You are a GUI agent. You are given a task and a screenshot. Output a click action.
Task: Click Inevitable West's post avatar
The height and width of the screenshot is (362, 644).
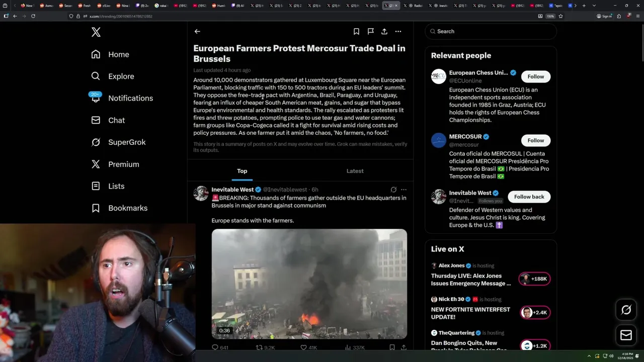pyautogui.click(x=201, y=193)
